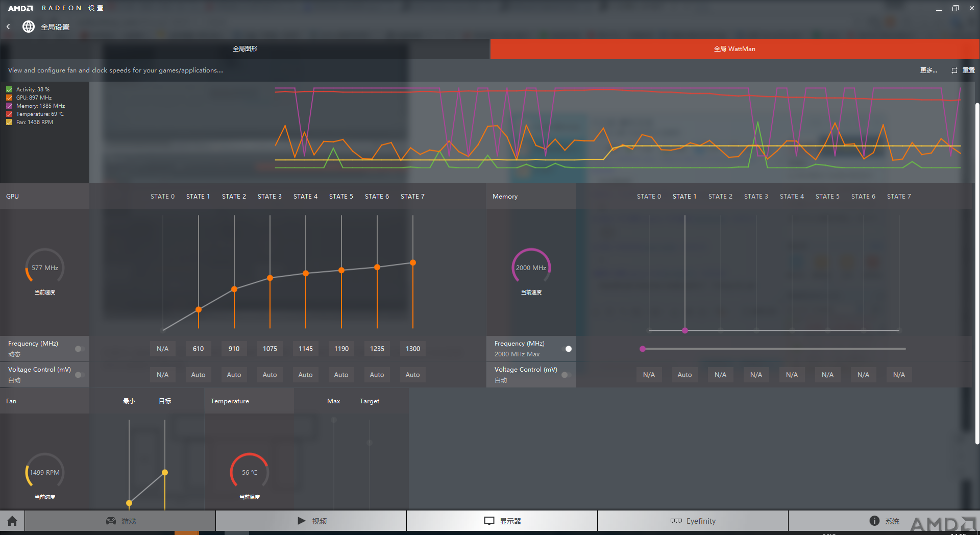Click GPU State 4 frequency 1145
The image size is (980, 535).
[305, 349]
